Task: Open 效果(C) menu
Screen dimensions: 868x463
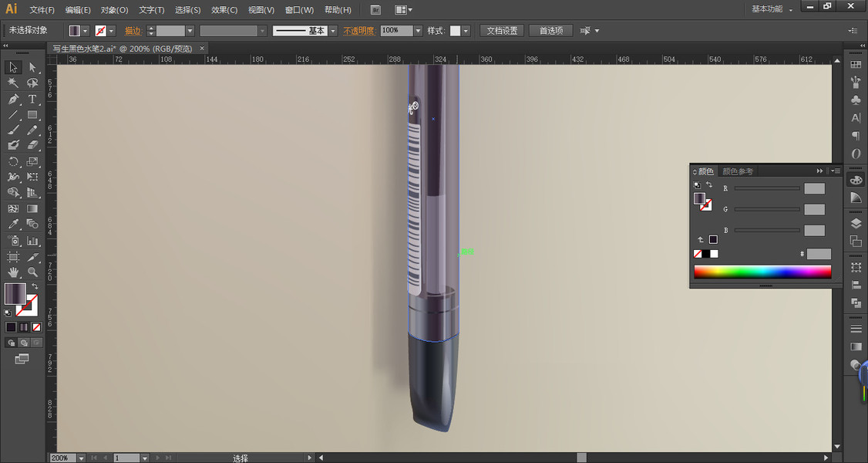Action: [x=224, y=10]
